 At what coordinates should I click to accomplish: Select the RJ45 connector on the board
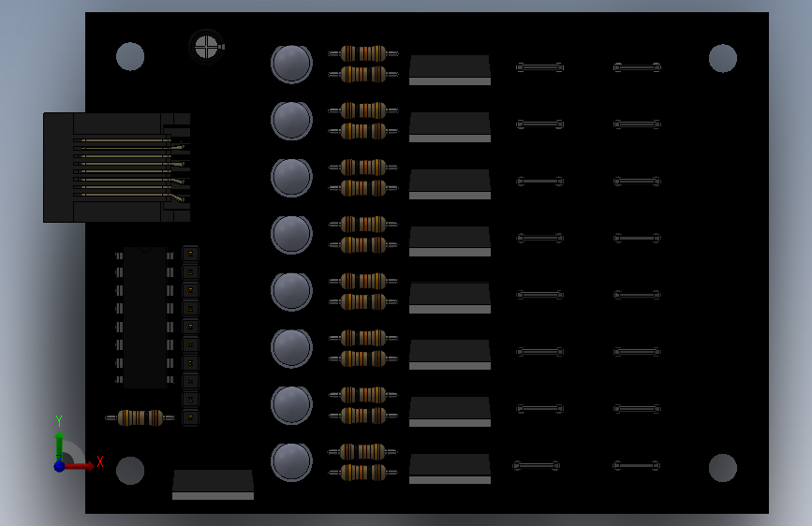[x=116, y=168]
